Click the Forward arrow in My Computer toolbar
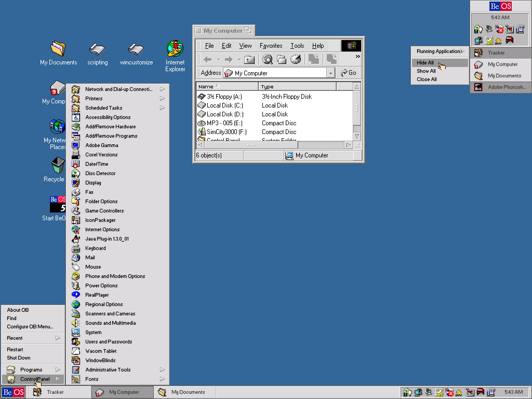Image resolution: width=532 pixels, height=399 pixels. (x=229, y=60)
